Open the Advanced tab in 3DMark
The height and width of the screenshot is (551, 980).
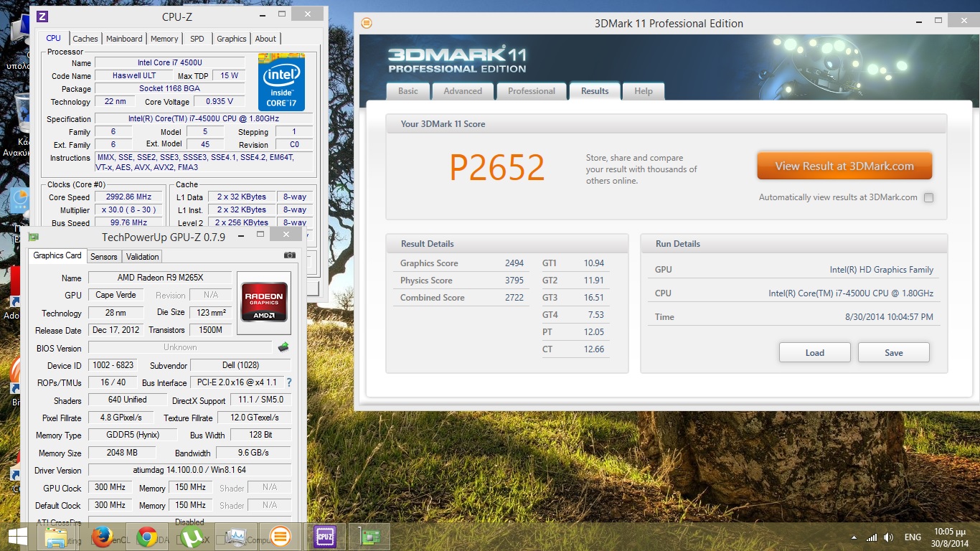pos(463,91)
